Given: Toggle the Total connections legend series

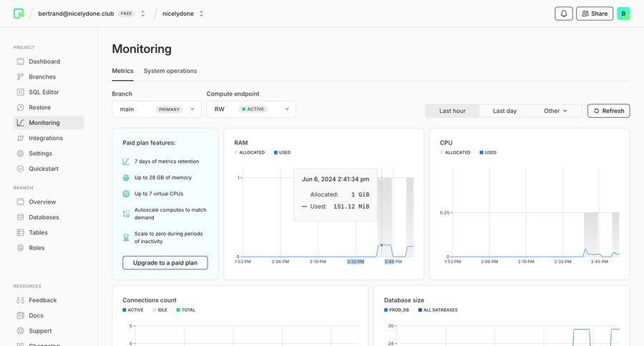Looking at the screenshot, I should [x=186, y=310].
